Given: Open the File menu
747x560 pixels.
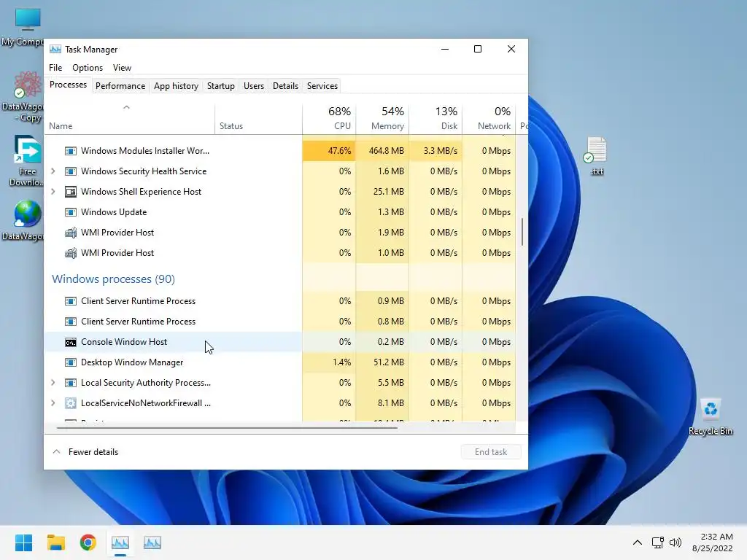Looking at the screenshot, I should tap(55, 68).
